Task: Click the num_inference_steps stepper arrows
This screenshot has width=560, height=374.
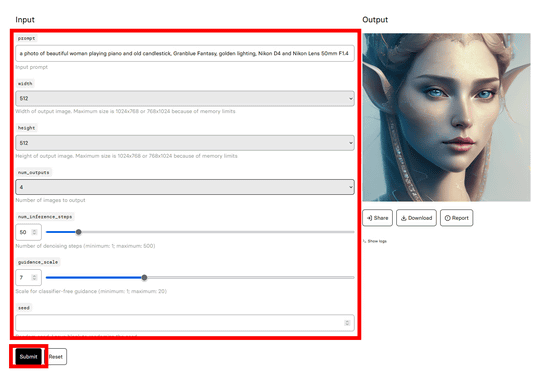Action: [34, 232]
